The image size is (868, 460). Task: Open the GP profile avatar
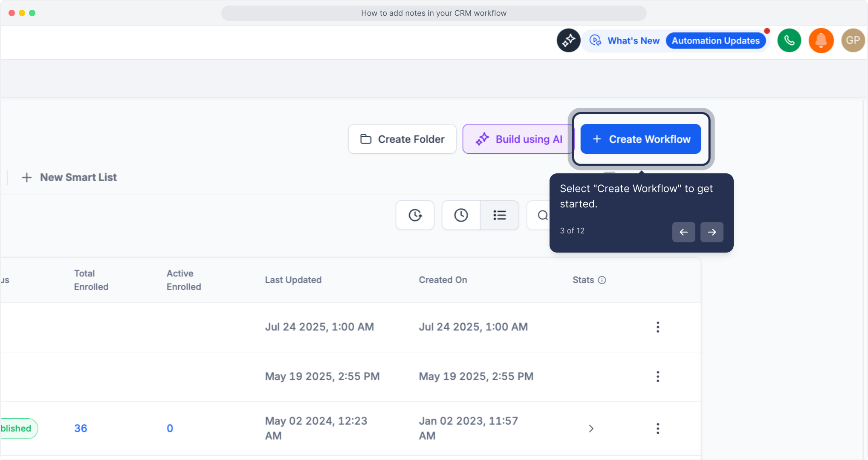tap(853, 40)
